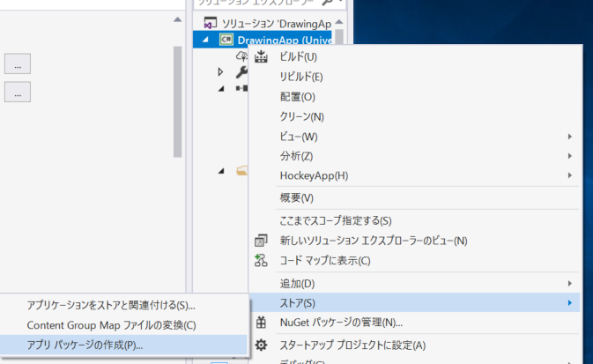This screenshot has width=593, height=364.
Task: Collapse the DrawingApp project node
Action: [x=205, y=40]
